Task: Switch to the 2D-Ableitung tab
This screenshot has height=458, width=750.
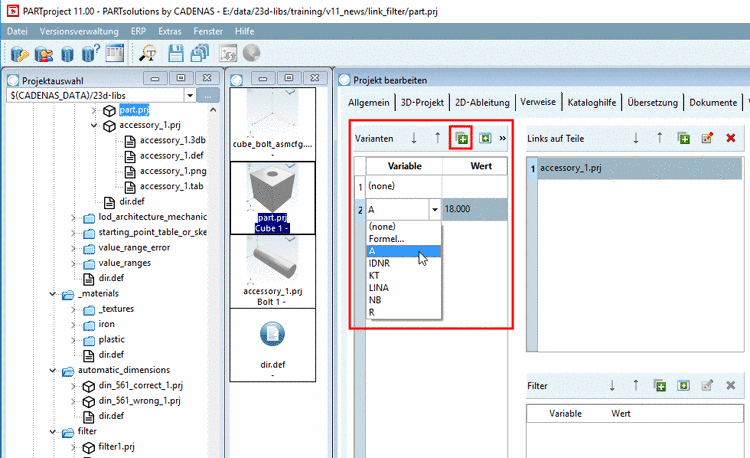Action: (x=482, y=102)
